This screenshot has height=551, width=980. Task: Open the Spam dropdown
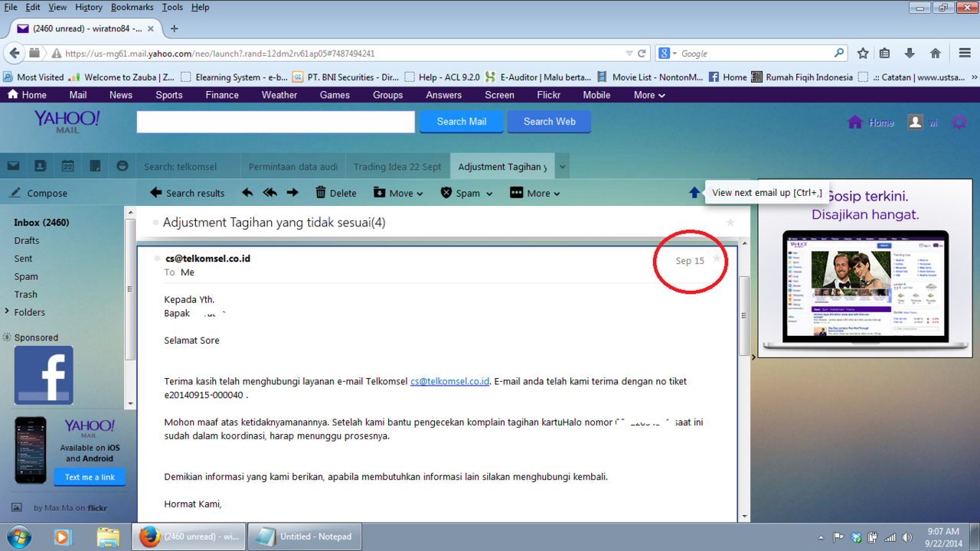click(466, 193)
